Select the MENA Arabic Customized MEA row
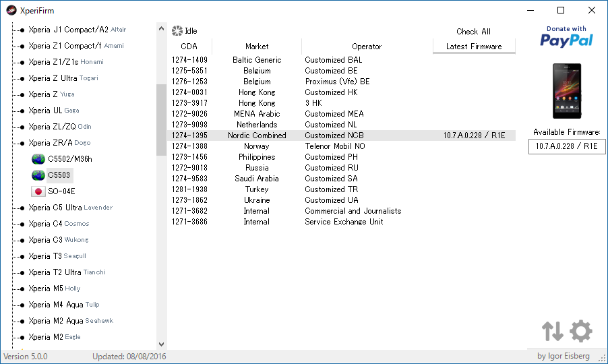 coord(341,114)
